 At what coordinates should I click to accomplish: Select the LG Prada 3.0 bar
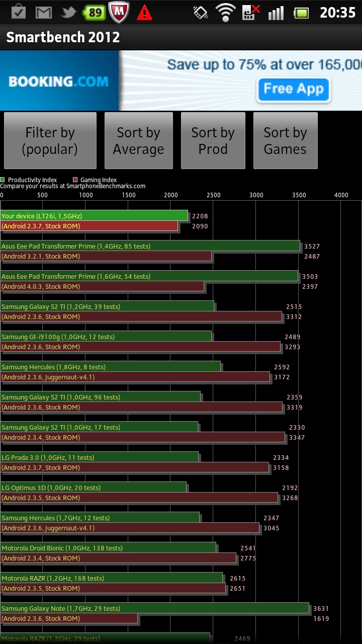pyautogui.click(x=99, y=457)
